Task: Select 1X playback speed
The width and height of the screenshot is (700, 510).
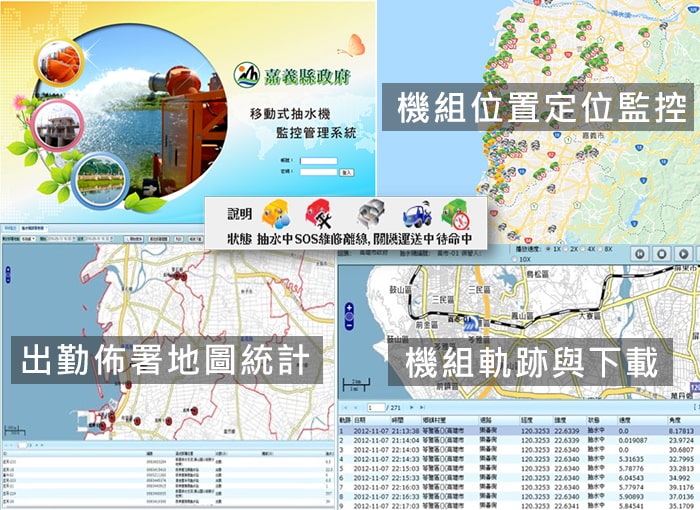Action: [549, 249]
